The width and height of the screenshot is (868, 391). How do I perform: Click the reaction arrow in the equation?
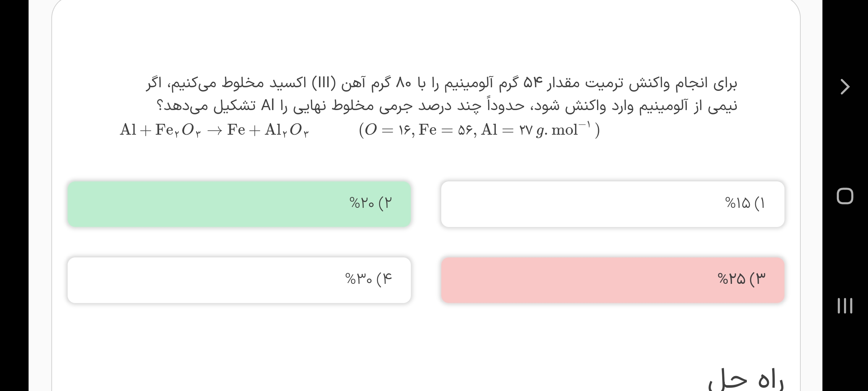click(214, 130)
